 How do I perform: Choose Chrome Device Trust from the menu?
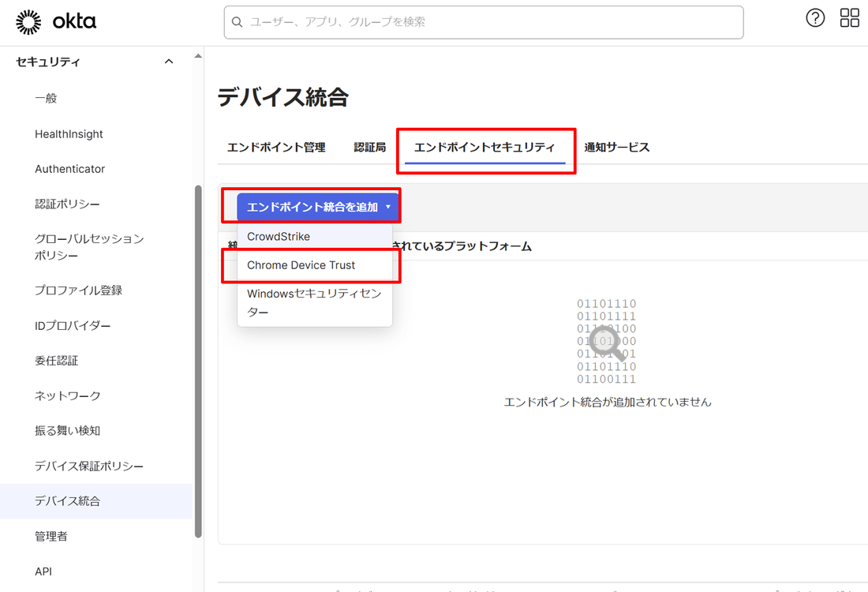click(x=315, y=265)
